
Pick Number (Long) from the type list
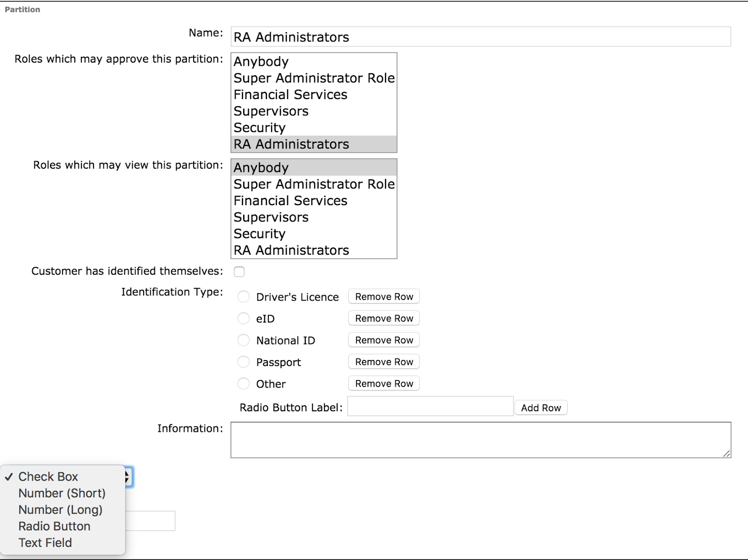pyautogui.click(x=60, y=510)
